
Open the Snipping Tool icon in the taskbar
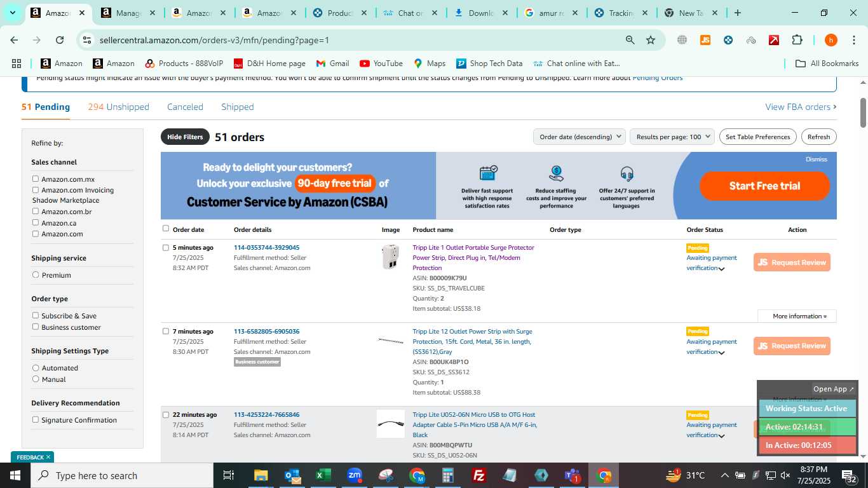[386, 475]
